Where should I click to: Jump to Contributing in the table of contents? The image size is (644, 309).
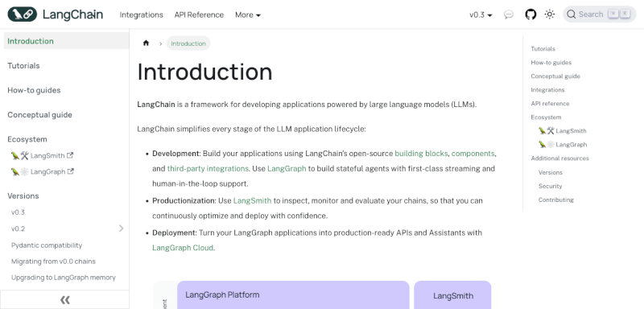pyautogui.click(x=556, y=200)
